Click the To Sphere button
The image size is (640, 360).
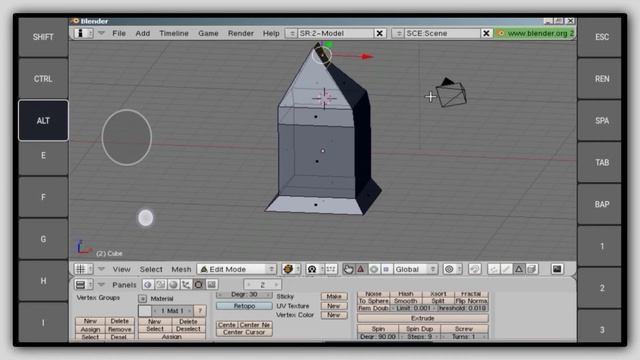click(373, 301)
